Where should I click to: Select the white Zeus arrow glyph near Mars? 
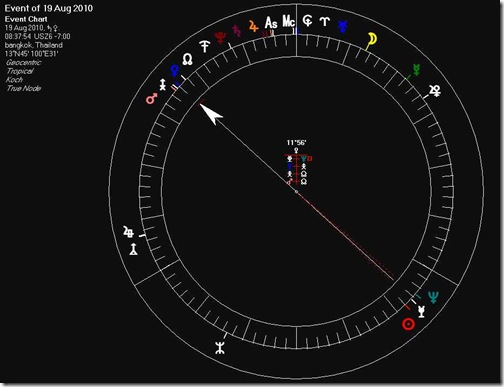pos(162,85)
